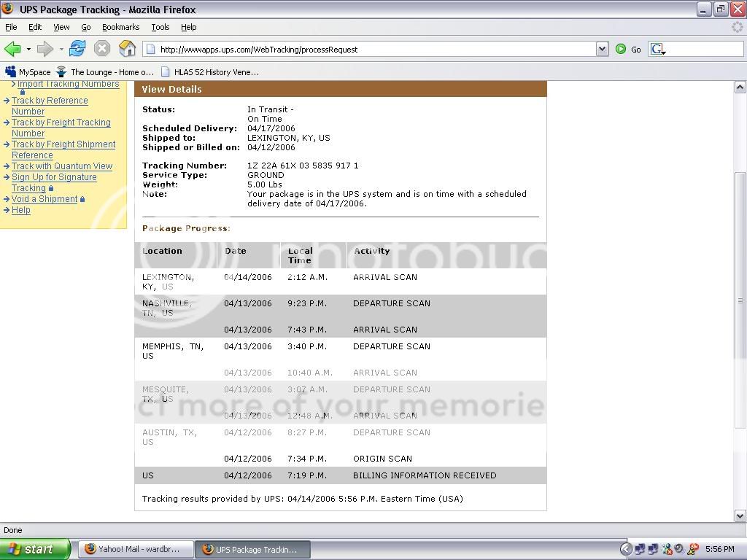Viewport: 747px width, 560px height.
Task: Click the MEMPHIS, TN, US location cell
Action: coord(172,351)
